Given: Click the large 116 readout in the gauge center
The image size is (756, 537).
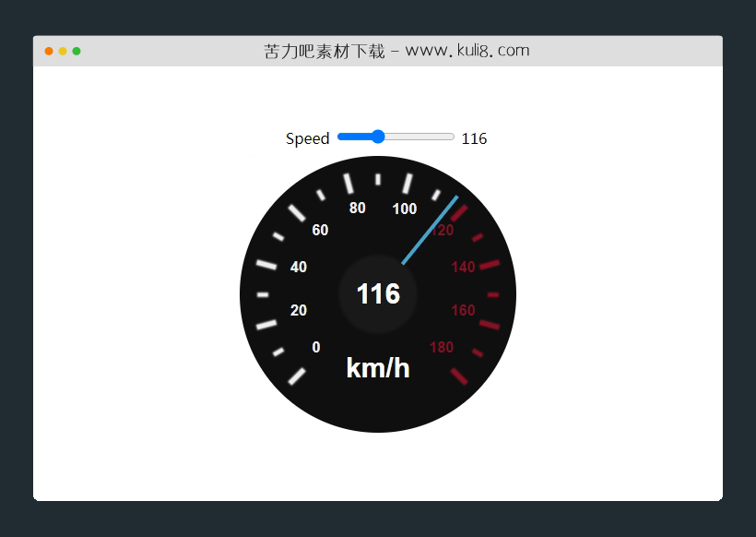Looking at the screenshot, I should (x=378, y=294).
